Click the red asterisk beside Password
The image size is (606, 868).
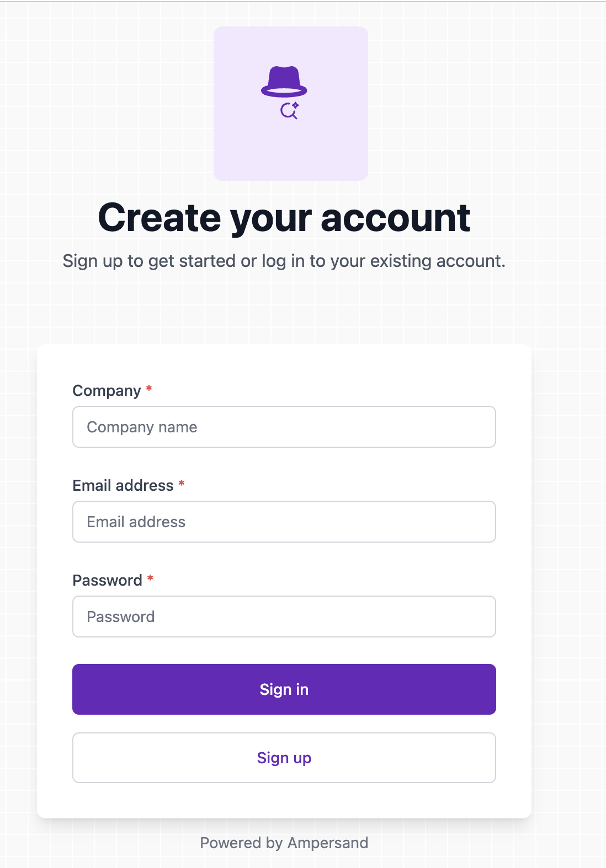150,579
